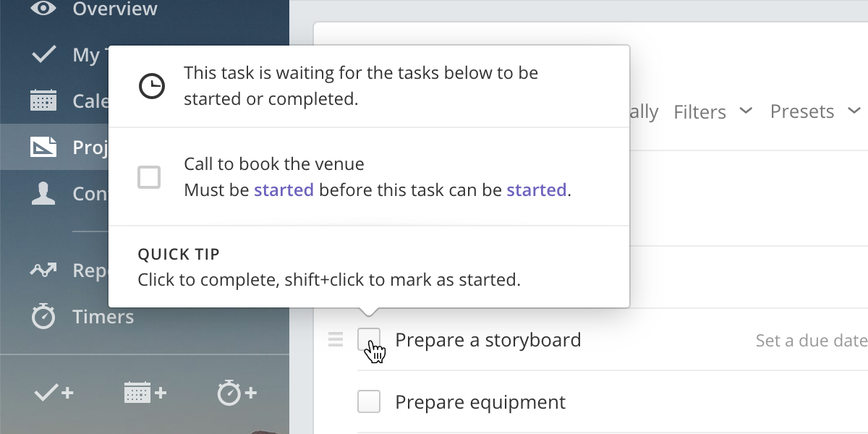Open Reports graph icon in sidebar

pyautogui.click(x=43, y=270)
